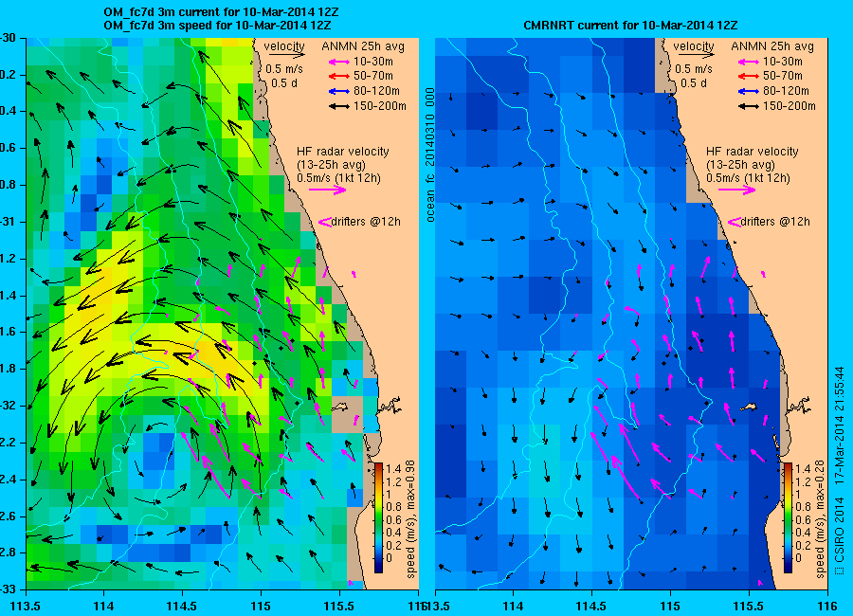Click 'ANMN 25h avg' in left panel
Image resolution: width=853 pixels, height=616 pixels.
363,46
